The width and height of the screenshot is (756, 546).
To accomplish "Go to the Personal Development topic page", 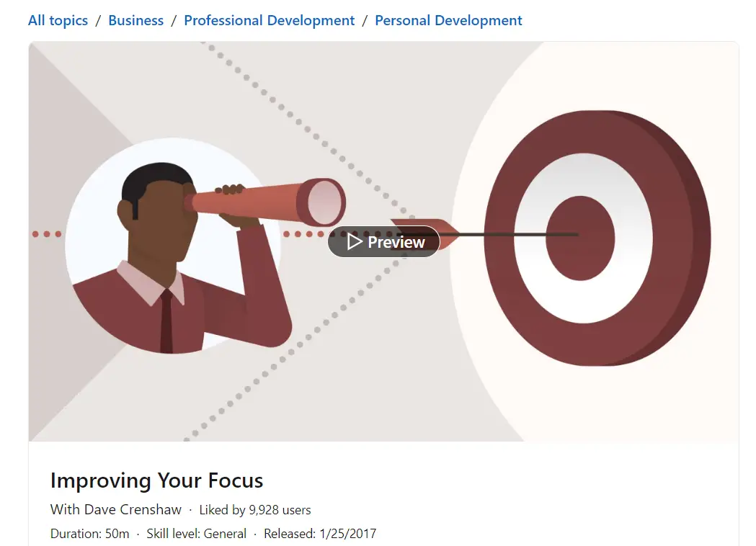I will (x=448, y=20).
